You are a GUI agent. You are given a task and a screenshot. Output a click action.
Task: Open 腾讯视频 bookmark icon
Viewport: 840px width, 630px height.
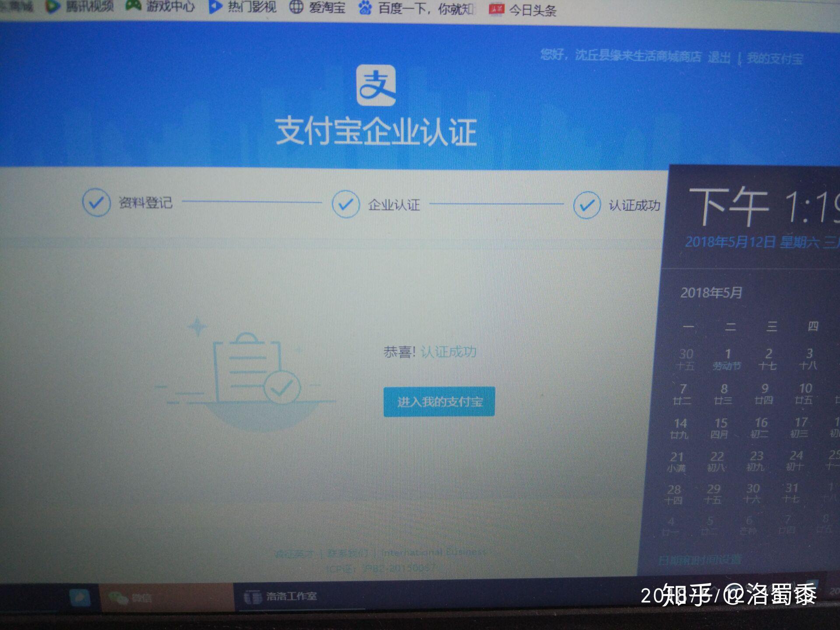53,6
